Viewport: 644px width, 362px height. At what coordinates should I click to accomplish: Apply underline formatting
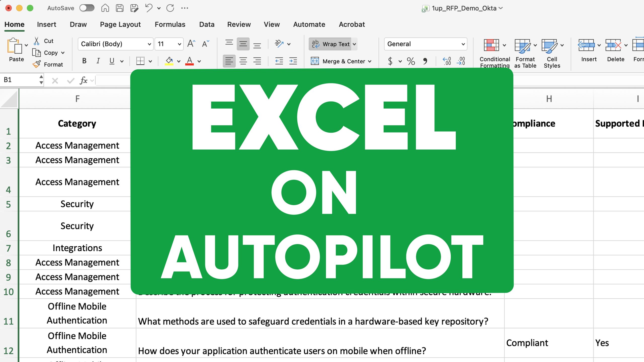111,61
